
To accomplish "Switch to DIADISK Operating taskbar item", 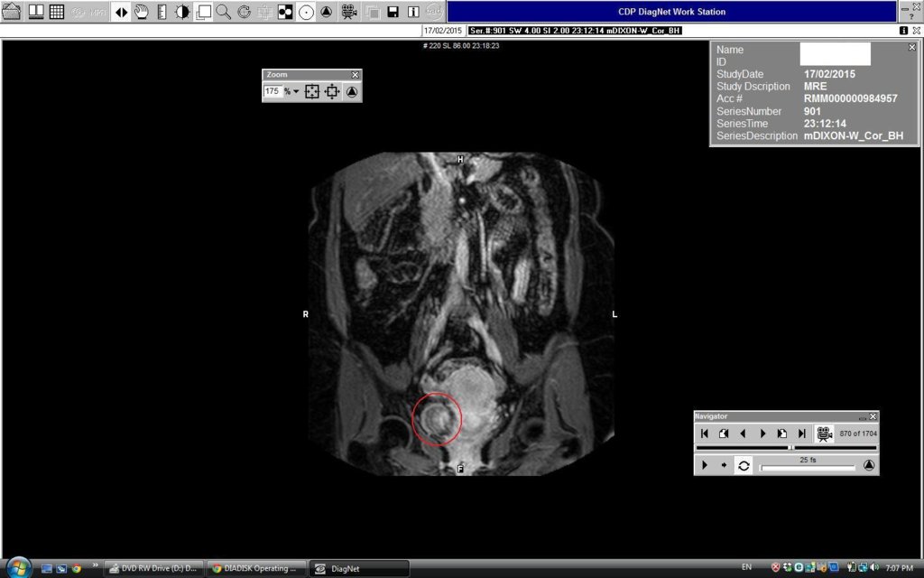I will point(254,568).
